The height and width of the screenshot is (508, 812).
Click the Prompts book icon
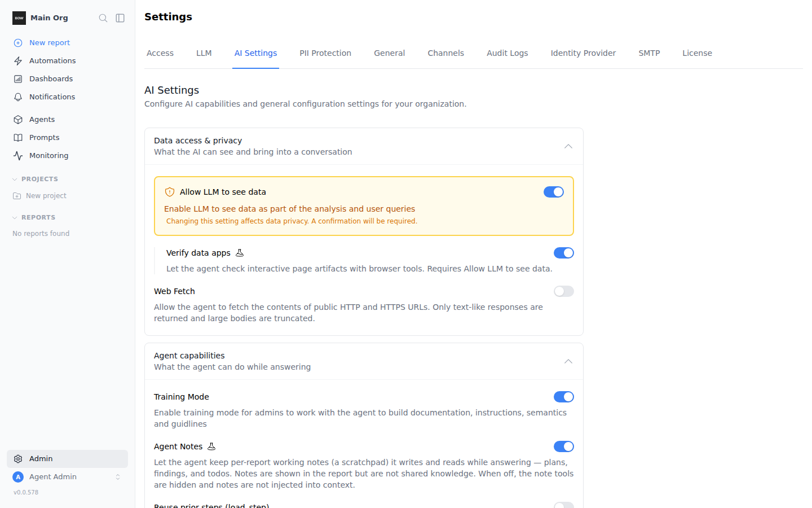pyautogui.click(x=18, y=138)
